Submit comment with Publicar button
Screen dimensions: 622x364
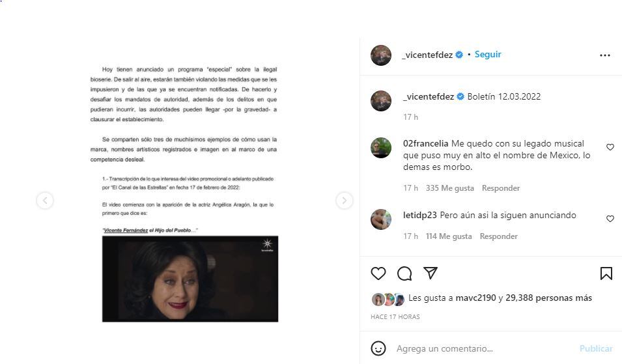coord(596,348)
